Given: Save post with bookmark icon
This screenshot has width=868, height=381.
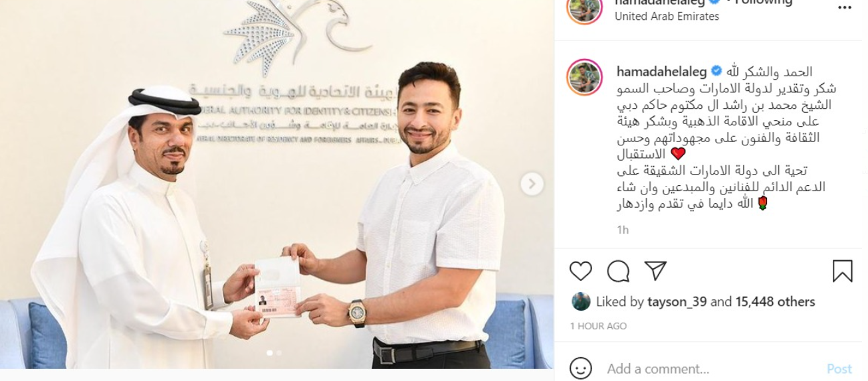Looking at the screenshot, I should (x=842, y=271).
